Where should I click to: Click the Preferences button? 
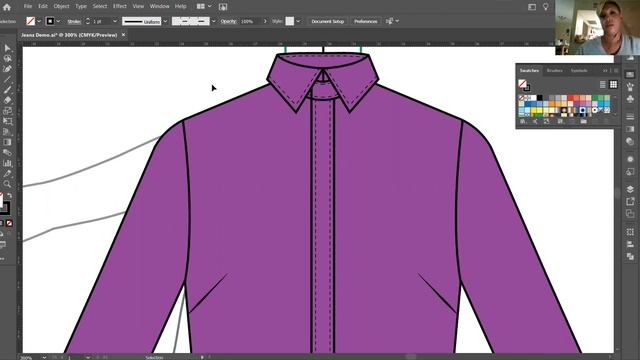coord(365,21)
